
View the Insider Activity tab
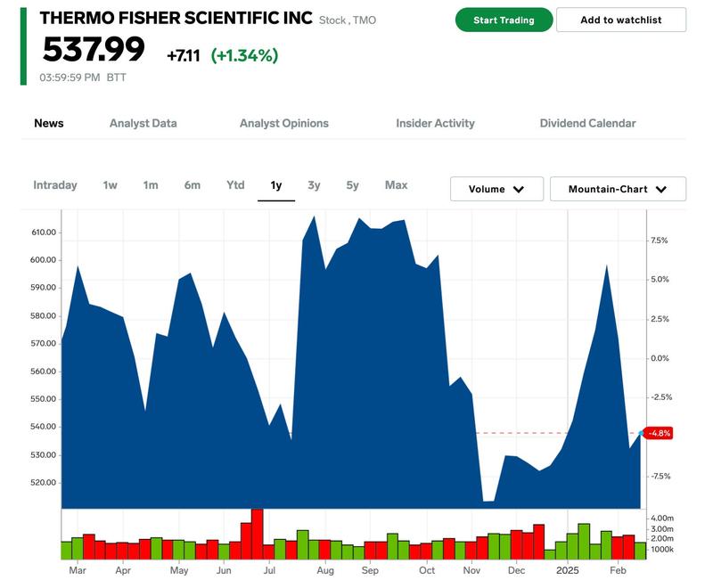[x=435, y=124]
